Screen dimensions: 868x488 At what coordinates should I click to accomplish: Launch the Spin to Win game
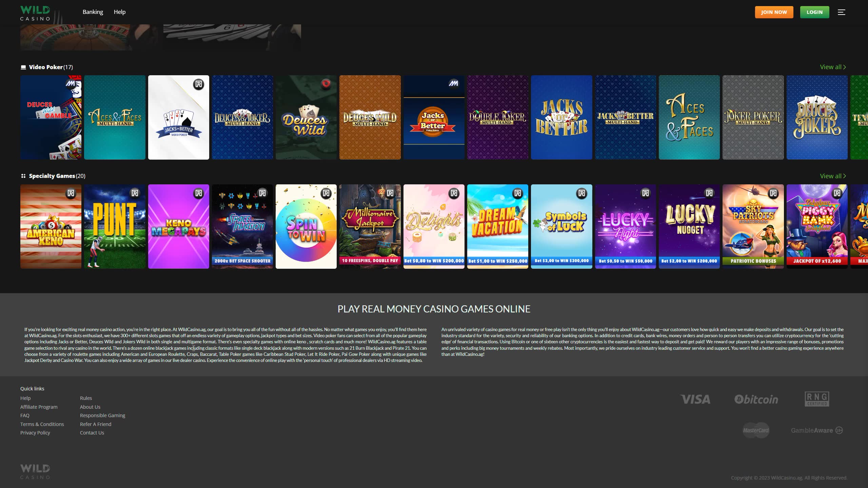point(306,226)
